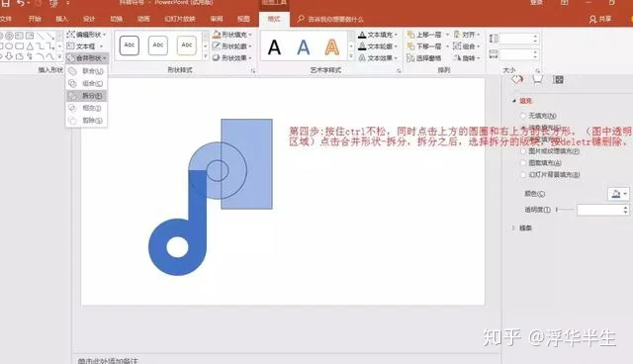This screenshot has height=364, width=633.
Task: Open the 旋转 (Rotate) dropdown
Action: (467, 58)
